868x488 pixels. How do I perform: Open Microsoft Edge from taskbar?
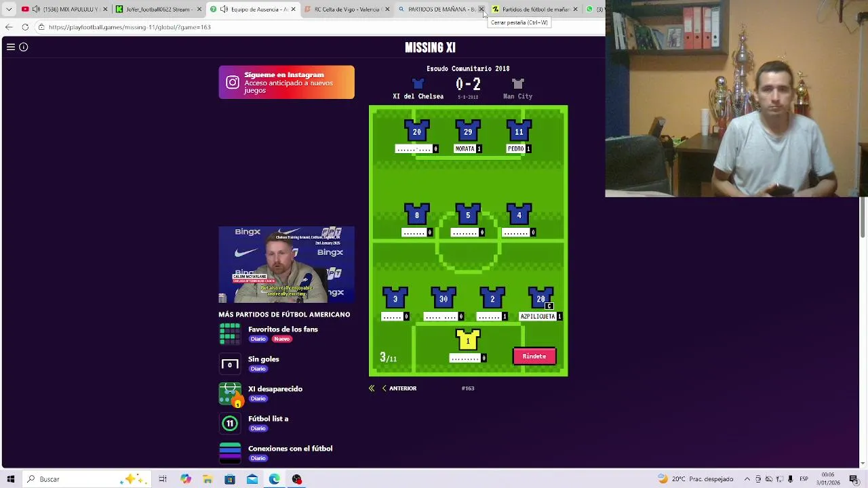[x=274, y=479]
